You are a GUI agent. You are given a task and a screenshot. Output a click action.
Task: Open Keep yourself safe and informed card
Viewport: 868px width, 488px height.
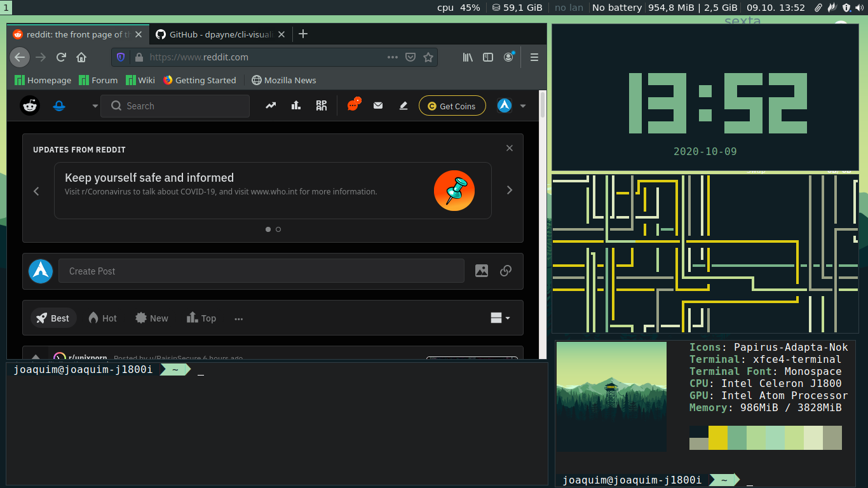[x=273, y=191]
